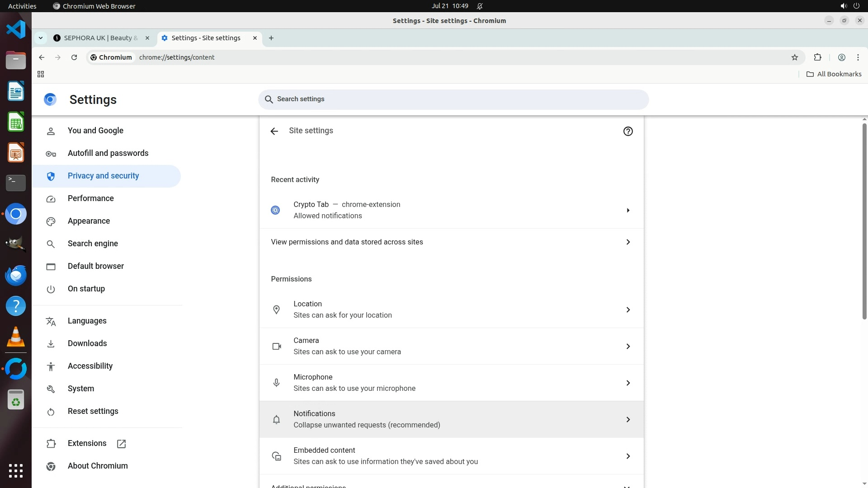Open the Chromium three-dot menu
The width and height of the screenshot is (868, 488).
[x=858, y=57]
